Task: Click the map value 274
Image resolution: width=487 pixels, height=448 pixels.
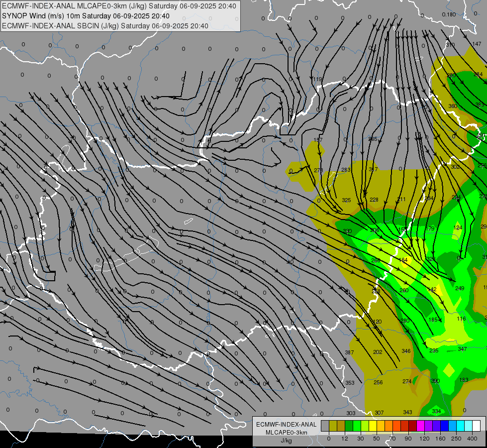Action: pyautogui.click(x=407, y=381)
